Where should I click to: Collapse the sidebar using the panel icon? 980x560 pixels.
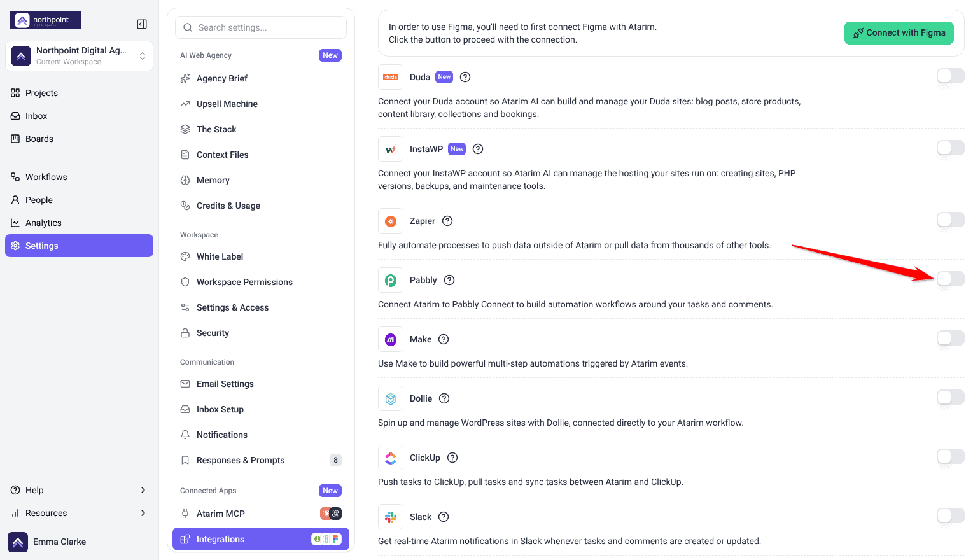(142, 24)
